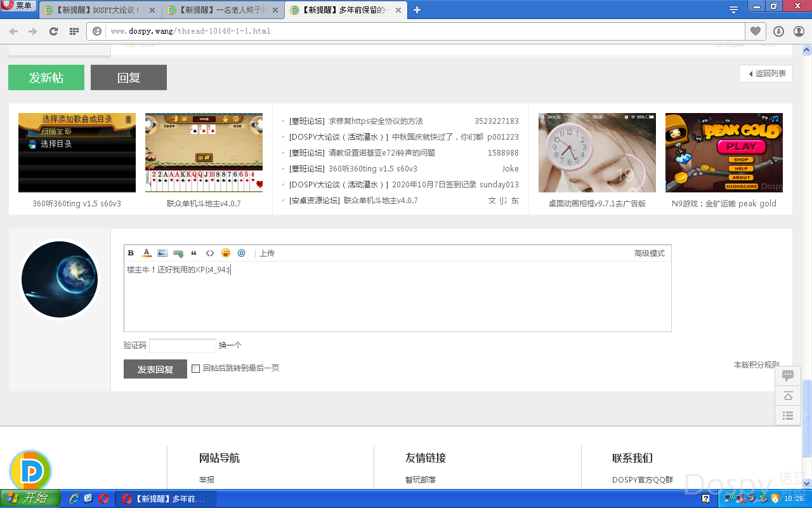Open thread 中秋国庆就快过了

438,137
